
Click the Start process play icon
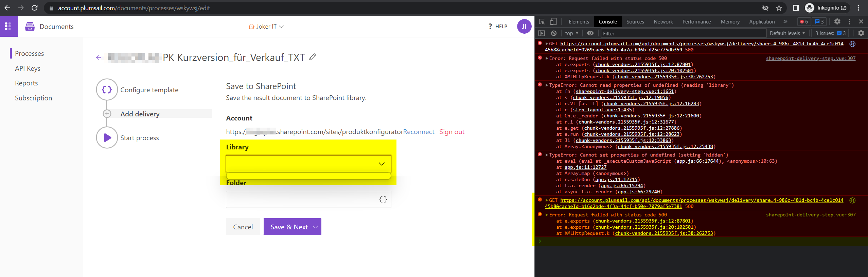pos(107,137)
